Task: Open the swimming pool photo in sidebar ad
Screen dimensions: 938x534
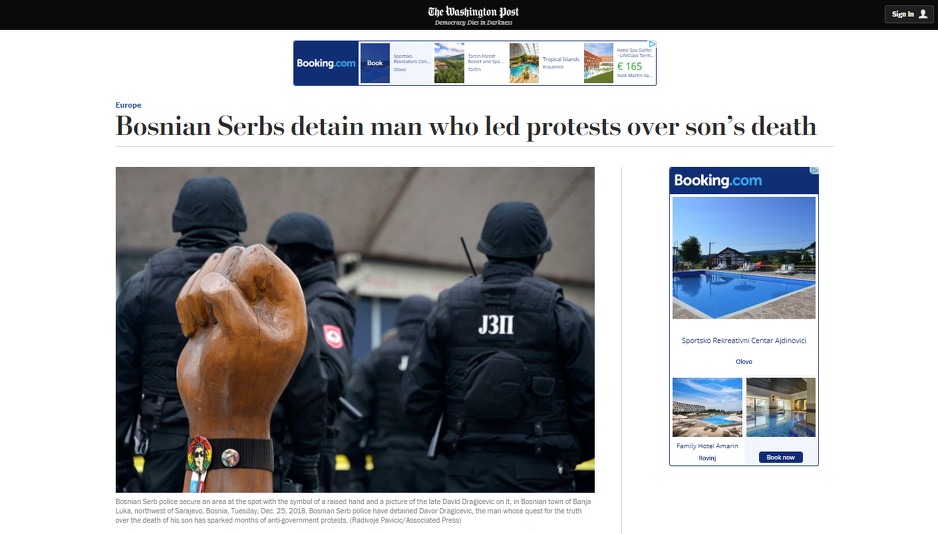Action: tap(744, 258)
